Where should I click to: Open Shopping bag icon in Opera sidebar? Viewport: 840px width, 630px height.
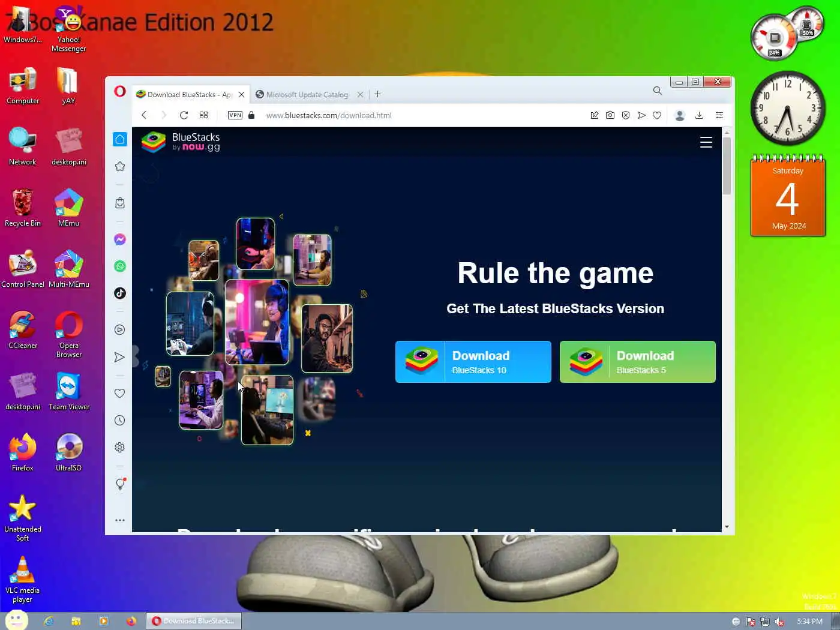coord(120,203)
